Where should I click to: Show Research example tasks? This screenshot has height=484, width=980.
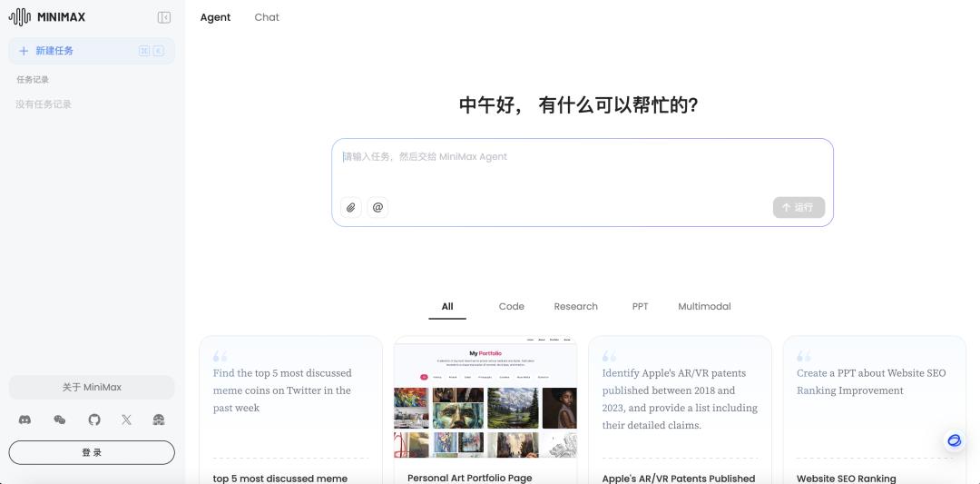click(575, 306)
